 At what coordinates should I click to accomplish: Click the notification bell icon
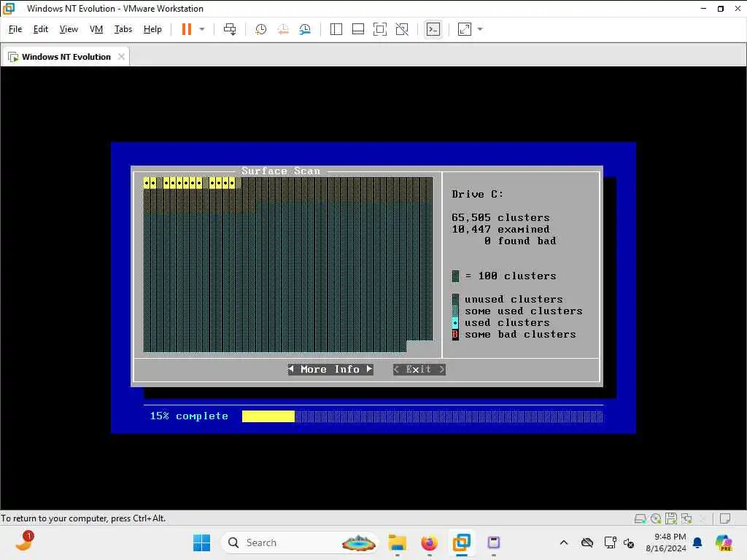pos(697,542)
